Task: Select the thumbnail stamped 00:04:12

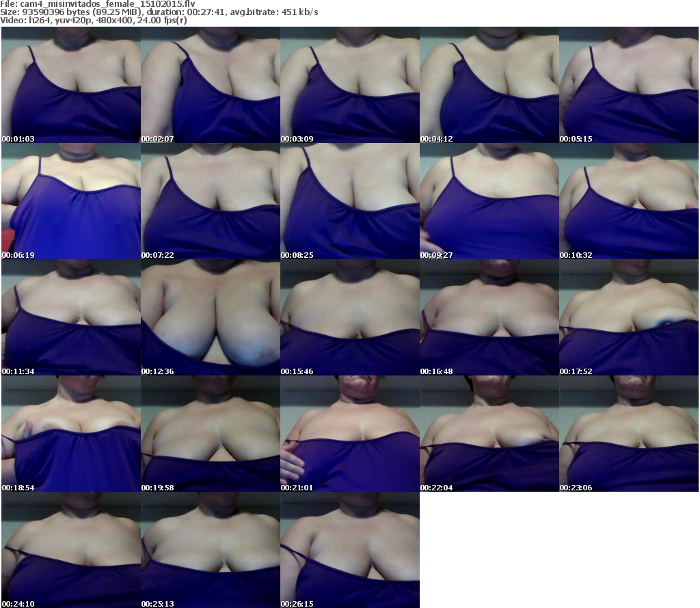Action: click(489, 85)
